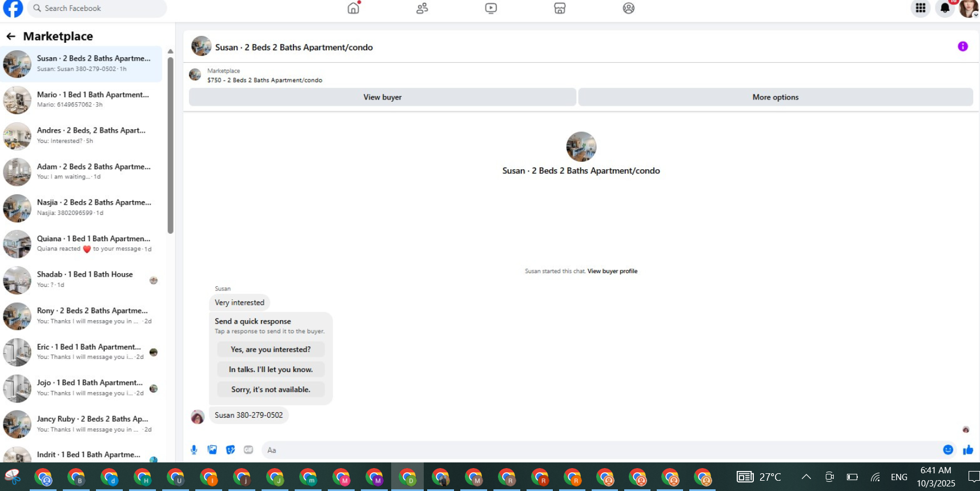
Task: Open the purple conversation info icon
Action: click(963, 46)
